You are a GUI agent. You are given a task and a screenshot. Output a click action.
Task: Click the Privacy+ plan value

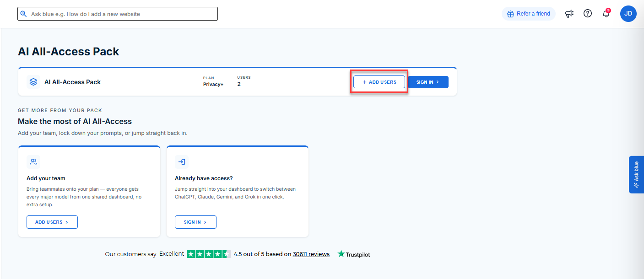(213, 84)
